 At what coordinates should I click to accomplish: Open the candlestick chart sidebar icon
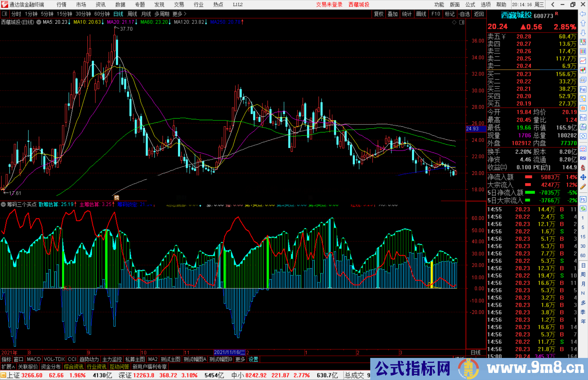pos(583,70)
